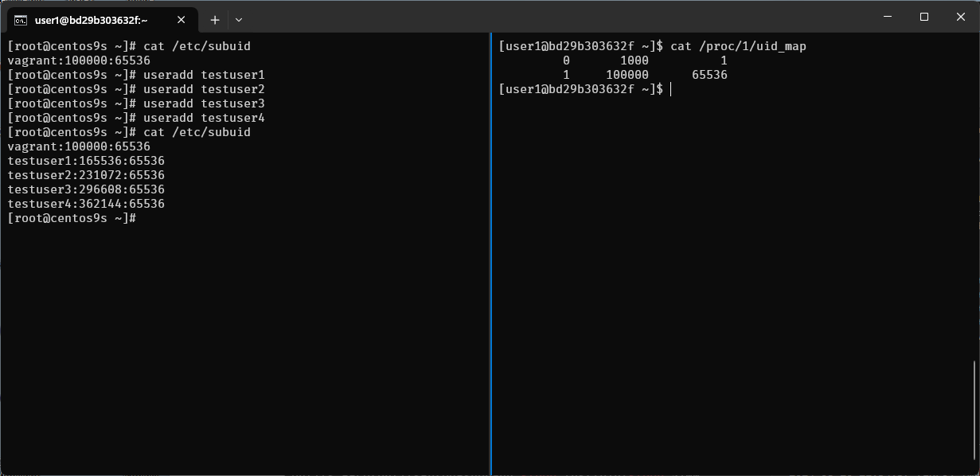Minimize the terminal window

click(888, 17)
